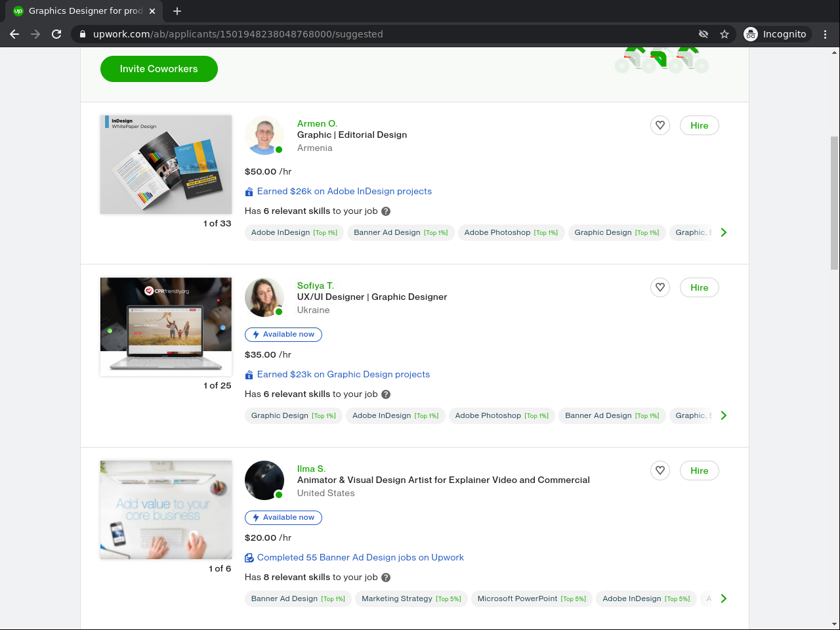The height and width of the screenshot is (630, 840).
Task: Click Sofiya's Available now badge
Action: [283, 335]
